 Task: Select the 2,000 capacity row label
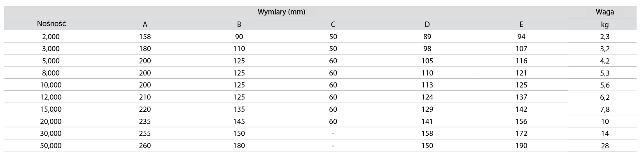52,36
